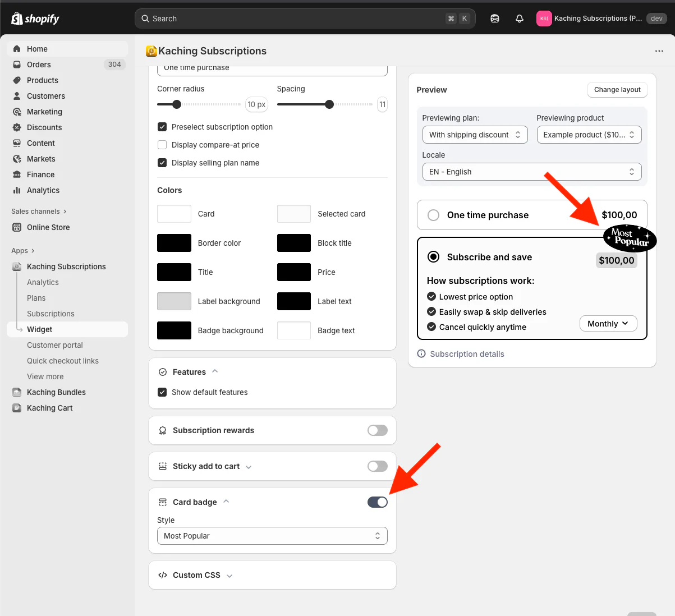Open the Border color swatch
Viewport: 675px width, 616px height.
174,243
